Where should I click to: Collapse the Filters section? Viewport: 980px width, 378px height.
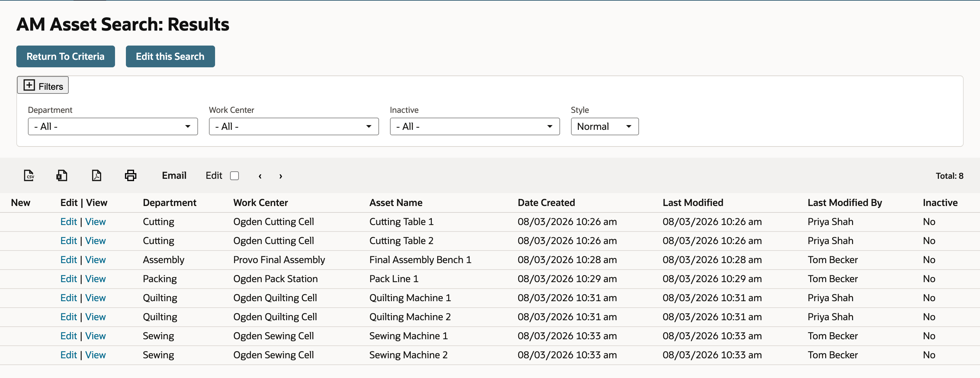[x=43, y=85]
